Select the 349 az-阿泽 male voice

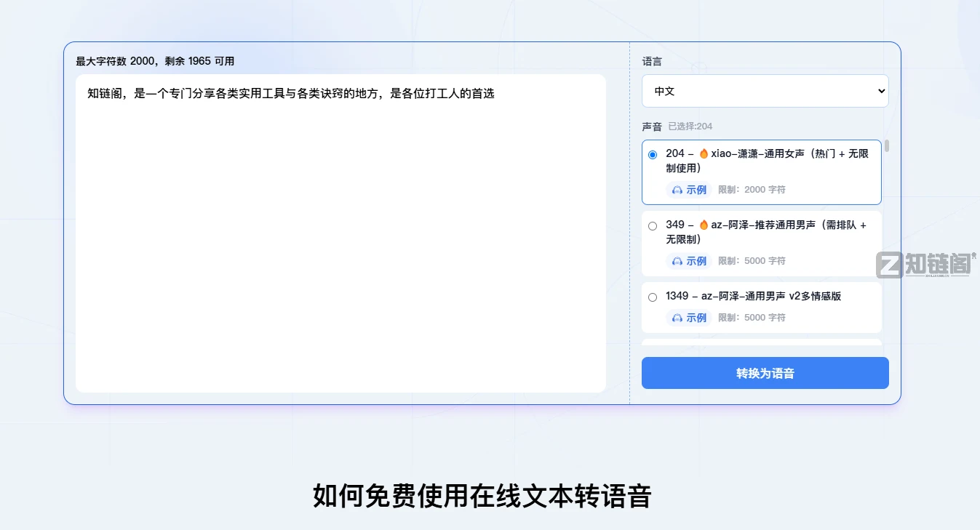click(653, 225)
